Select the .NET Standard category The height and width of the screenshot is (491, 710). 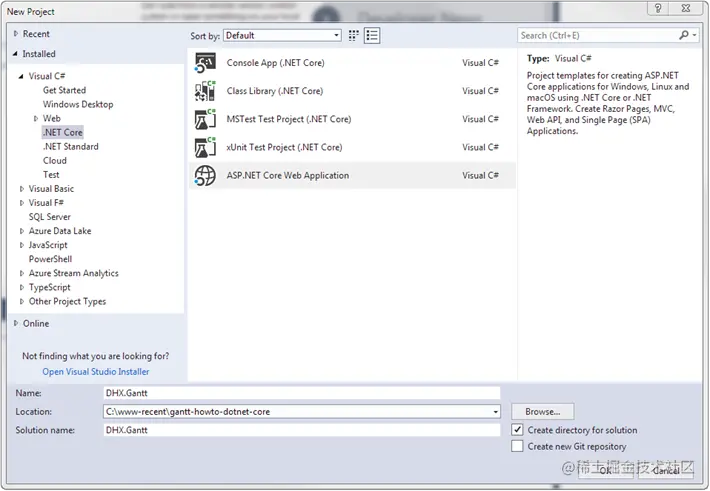[71, 146]
